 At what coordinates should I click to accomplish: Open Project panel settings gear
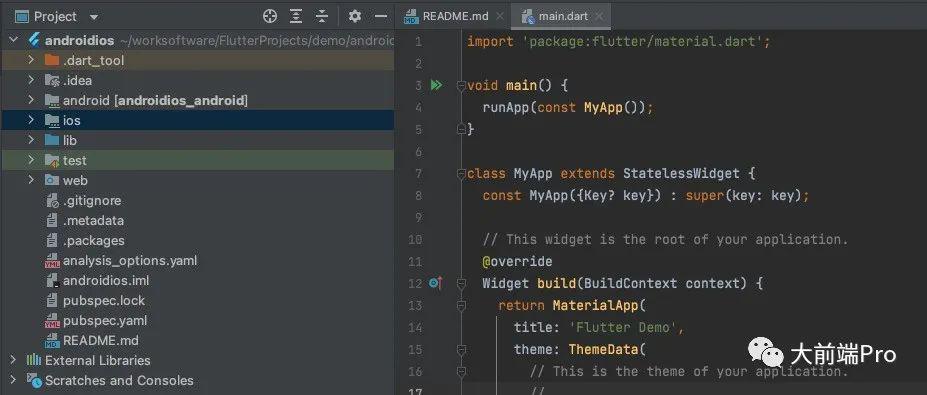coord(355,16)
